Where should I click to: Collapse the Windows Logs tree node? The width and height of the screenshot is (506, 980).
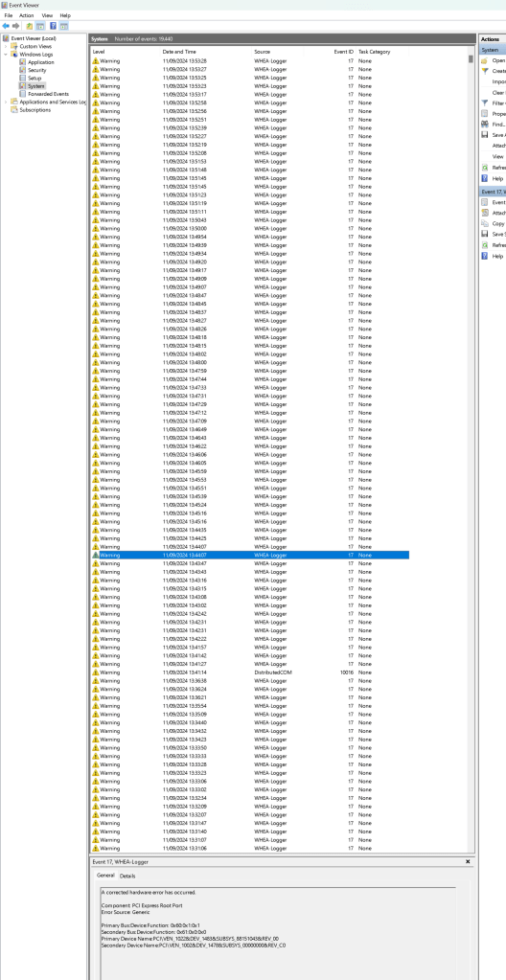click(x=6, y=55)
